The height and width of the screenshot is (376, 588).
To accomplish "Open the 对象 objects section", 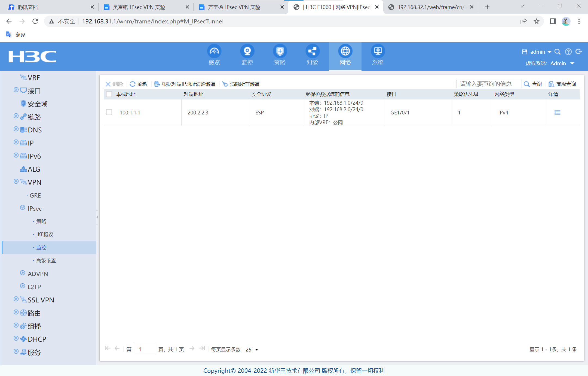I will [312, 55].
